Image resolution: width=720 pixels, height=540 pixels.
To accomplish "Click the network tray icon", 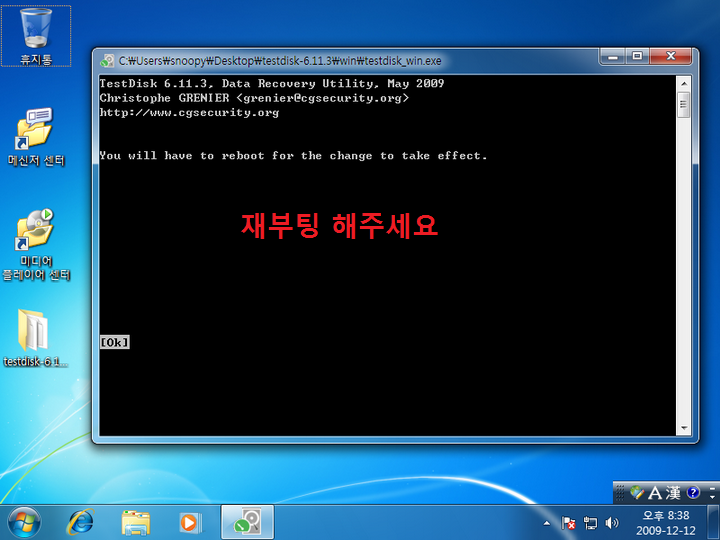I will 590,523.
